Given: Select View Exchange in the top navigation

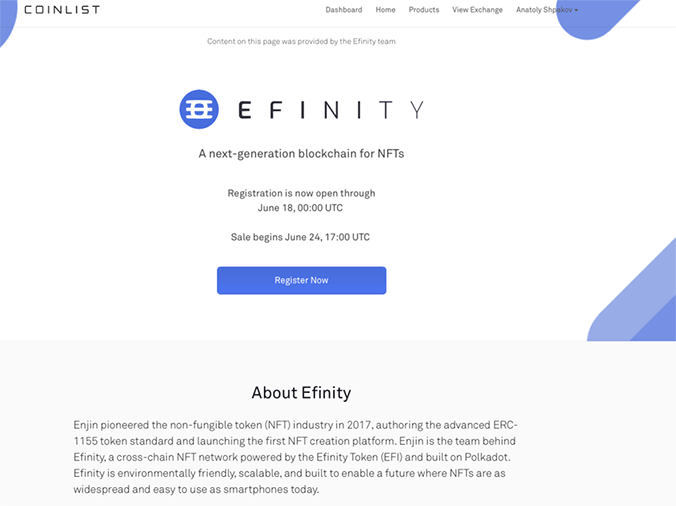Looking at the screenshot, I should (477, 10).
